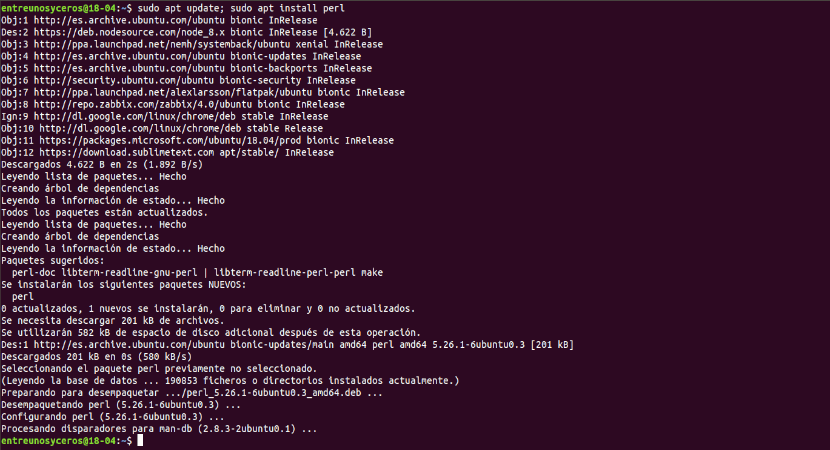The width and height of the screenshot is (830, 450).
Task: Click the bionic-backports InRelease URL
Action: click(x=129, y=68)
